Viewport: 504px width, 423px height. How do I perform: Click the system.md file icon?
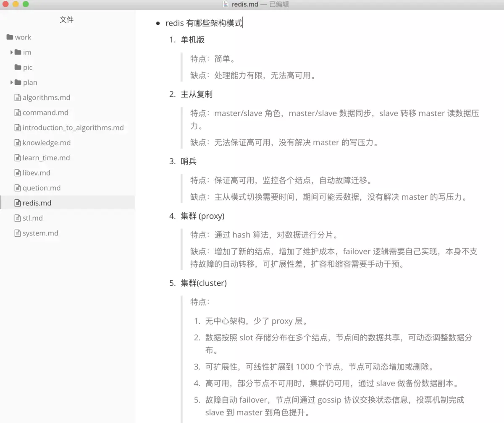17,233
